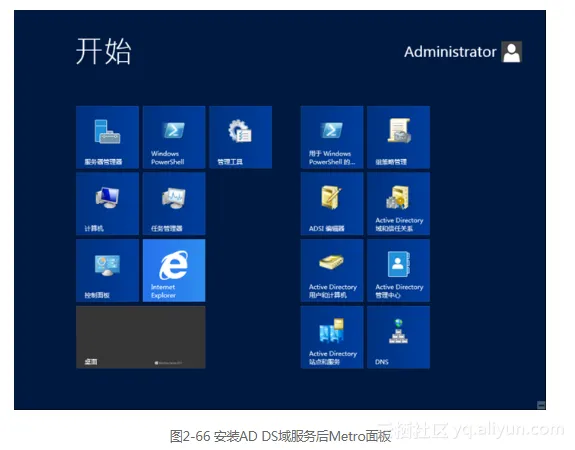Open the Task Manager (任务管理器) tile

(174, 204)
